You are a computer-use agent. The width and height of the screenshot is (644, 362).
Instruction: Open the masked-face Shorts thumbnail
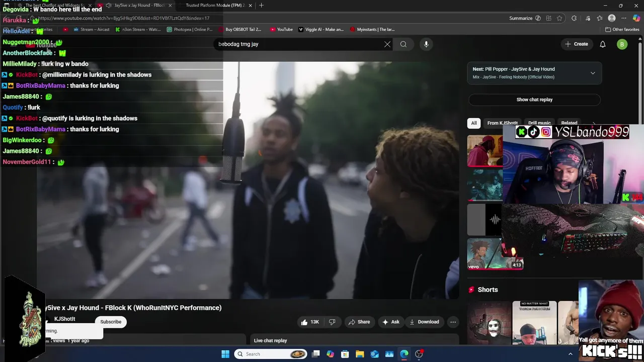489,323
